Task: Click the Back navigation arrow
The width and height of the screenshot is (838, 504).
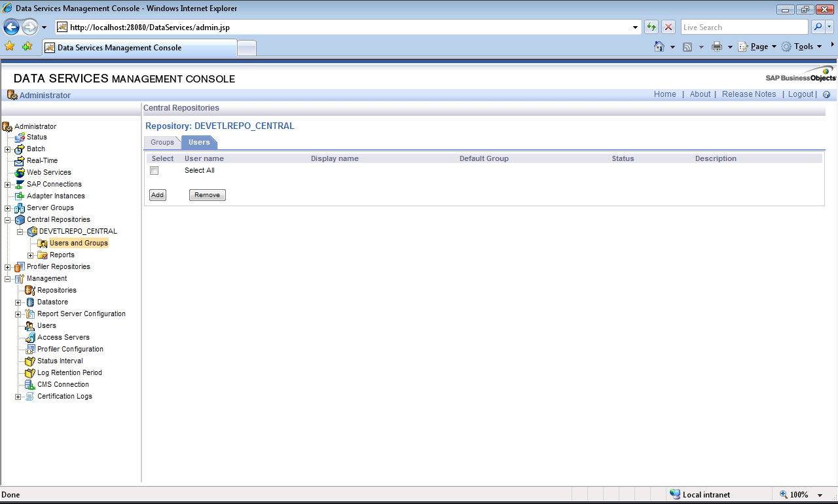Action: coord(12,27)
